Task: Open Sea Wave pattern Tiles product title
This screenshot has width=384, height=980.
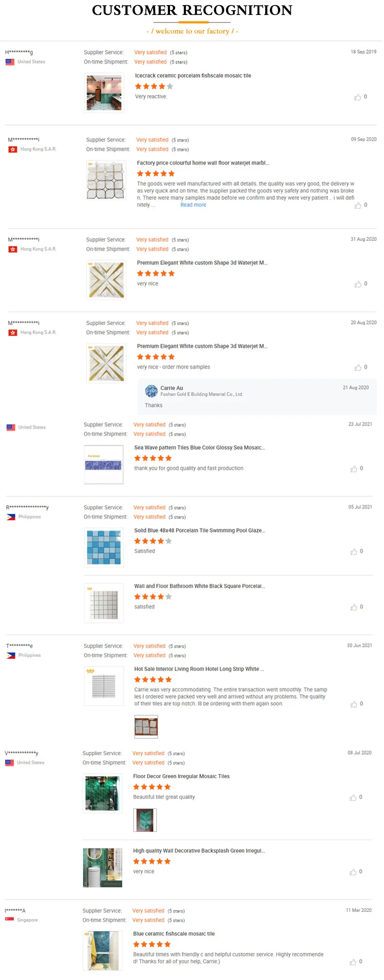Action: click(x=199, y=448)
